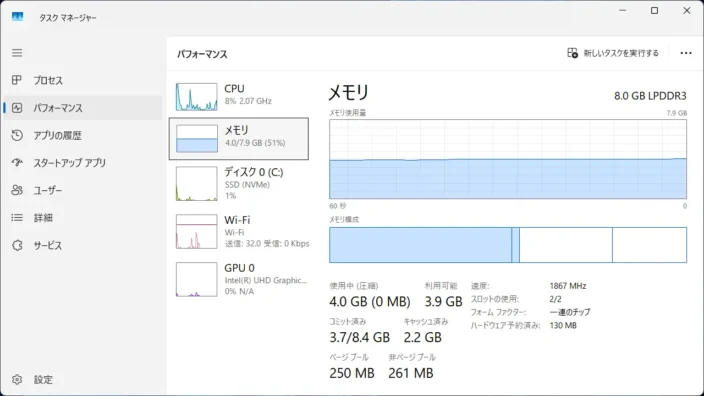Viewport: 704px width, 396px height.
Task: Click the standby segment of メモリ構成 bar
Action: point(566,245)
